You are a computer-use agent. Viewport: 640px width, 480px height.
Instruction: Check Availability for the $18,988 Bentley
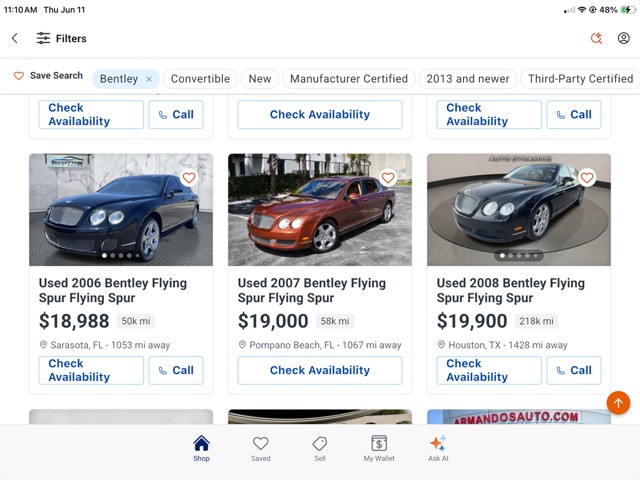pos(91,370)
